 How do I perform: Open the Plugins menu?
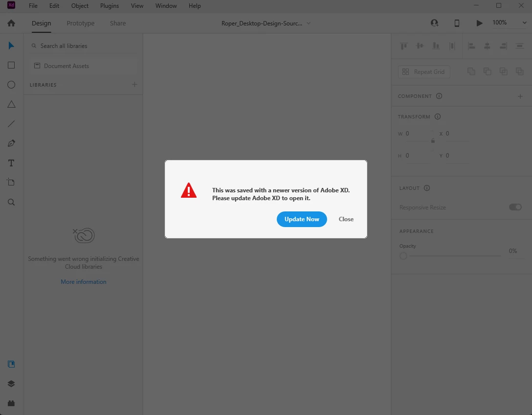coord(109,6)
